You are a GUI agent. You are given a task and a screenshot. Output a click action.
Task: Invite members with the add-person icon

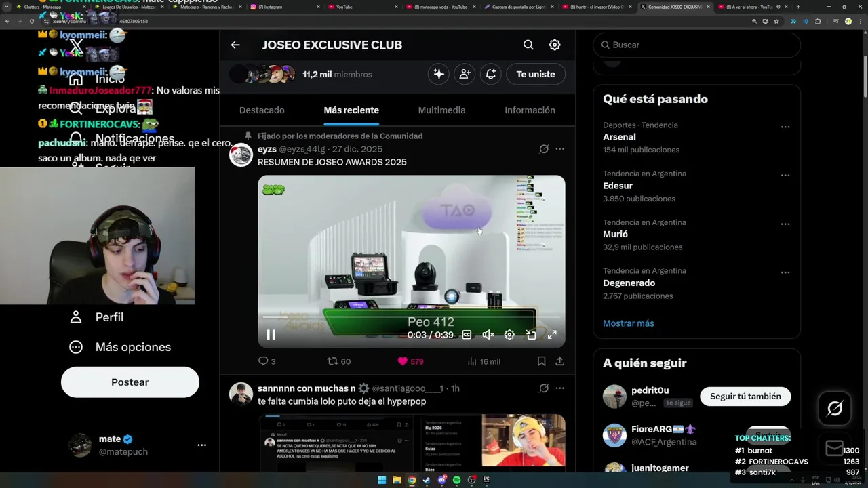[465, 74]
